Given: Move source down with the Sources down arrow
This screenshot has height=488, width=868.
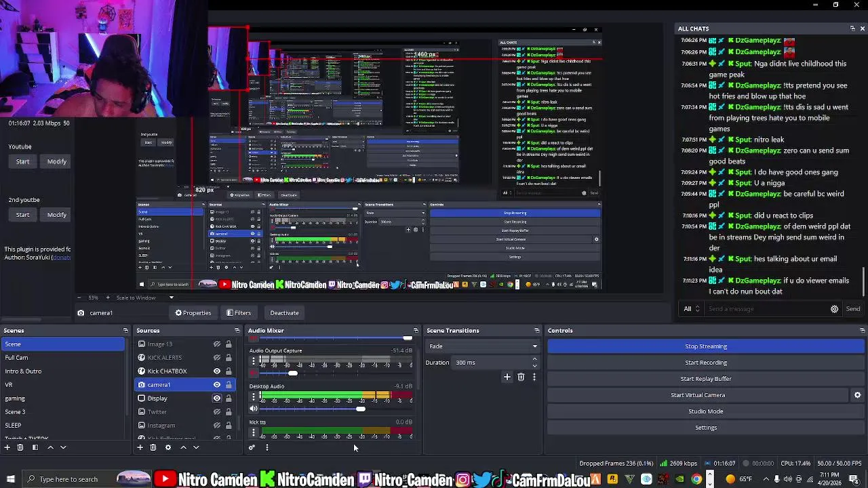Looking at the screenshot, I should point(196,447).
